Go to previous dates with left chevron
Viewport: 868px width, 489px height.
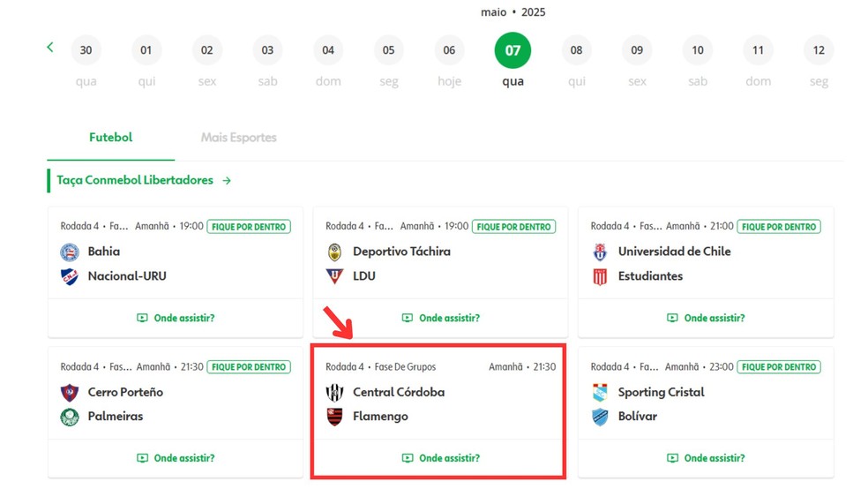[49, 47]
